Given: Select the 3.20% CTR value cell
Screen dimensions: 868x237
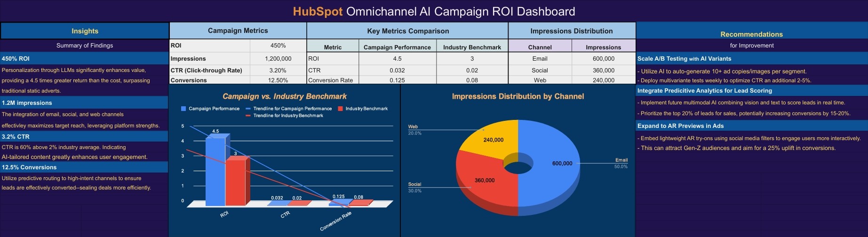Looking at the screenshot, I should [x=278, y=71].
